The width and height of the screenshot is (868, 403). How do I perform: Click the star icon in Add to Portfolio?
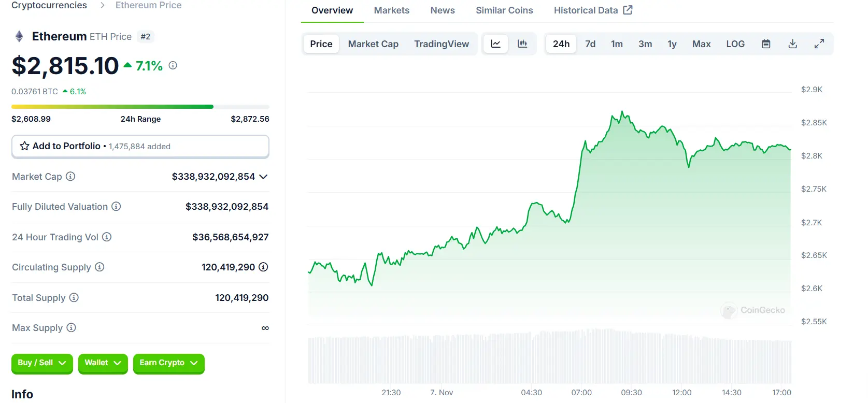[x=24, y=146]
